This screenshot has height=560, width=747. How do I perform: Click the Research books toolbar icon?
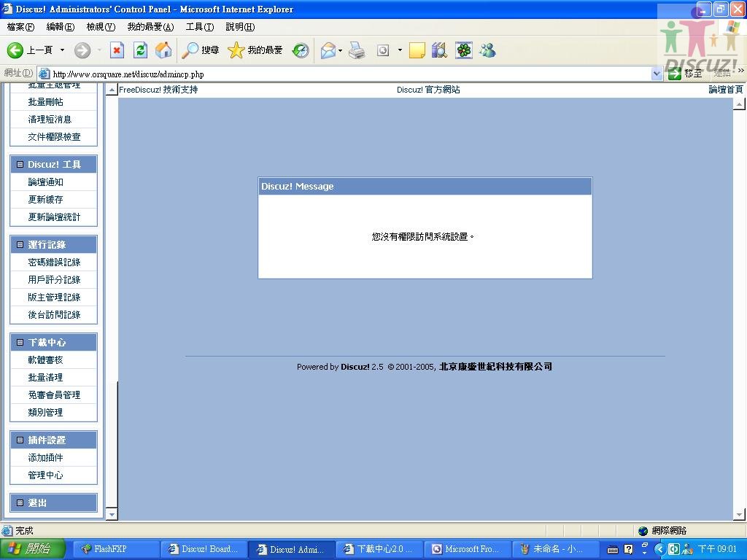(x=439, y=50)
